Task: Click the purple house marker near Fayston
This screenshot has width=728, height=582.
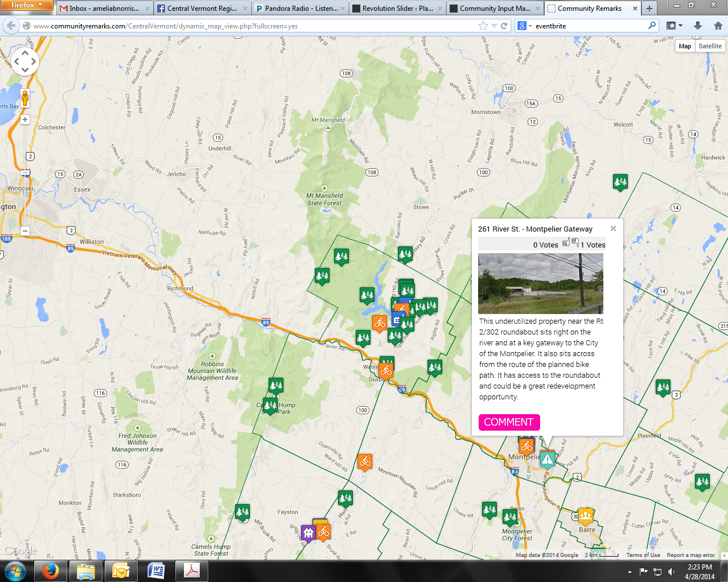Action: 308,533
